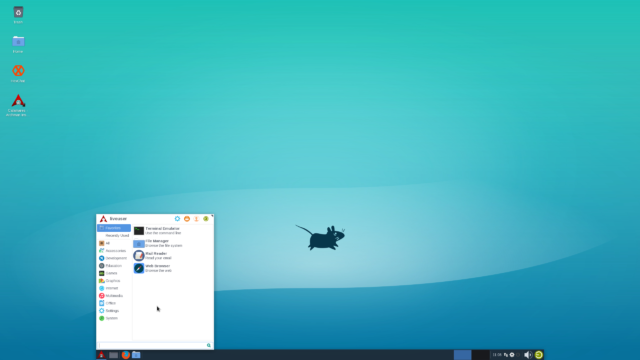Click the menu search input field

[155, 345]
